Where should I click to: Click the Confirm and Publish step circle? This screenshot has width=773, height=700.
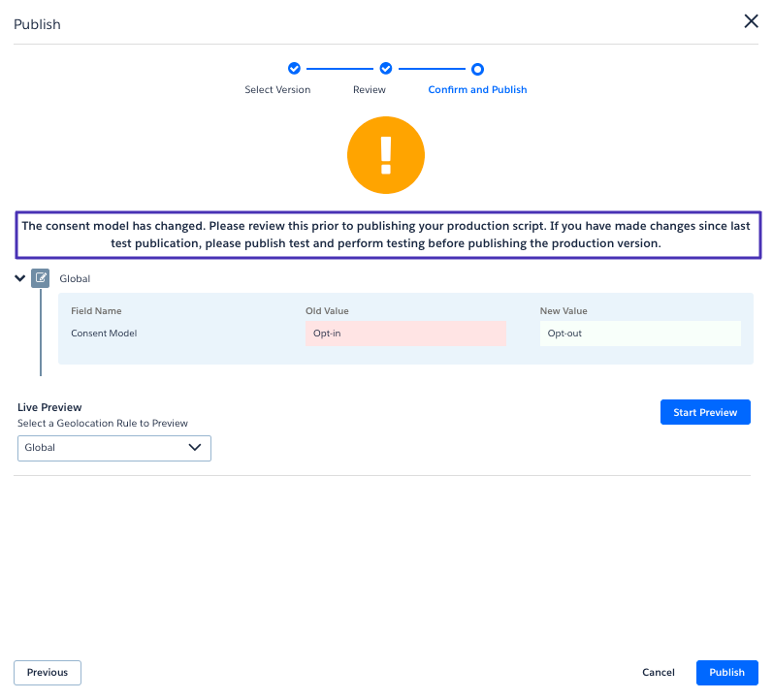click(x=477, y=69)
